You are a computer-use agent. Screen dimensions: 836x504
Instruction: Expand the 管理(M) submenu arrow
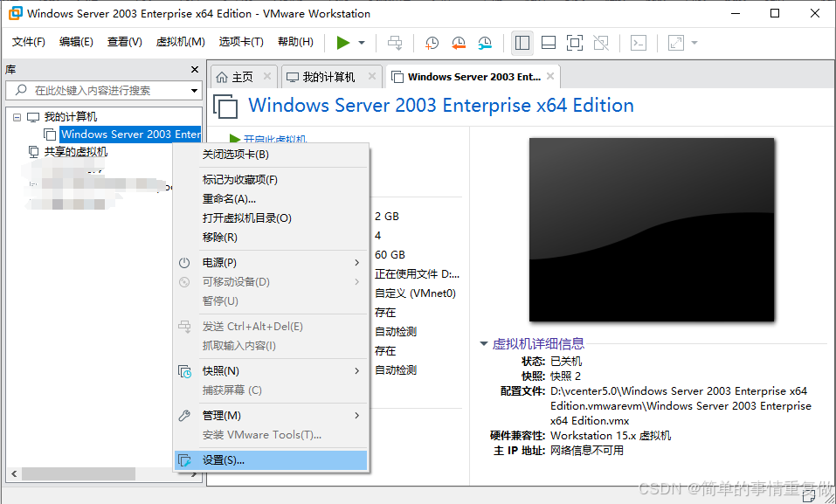(x=356, y=416)
